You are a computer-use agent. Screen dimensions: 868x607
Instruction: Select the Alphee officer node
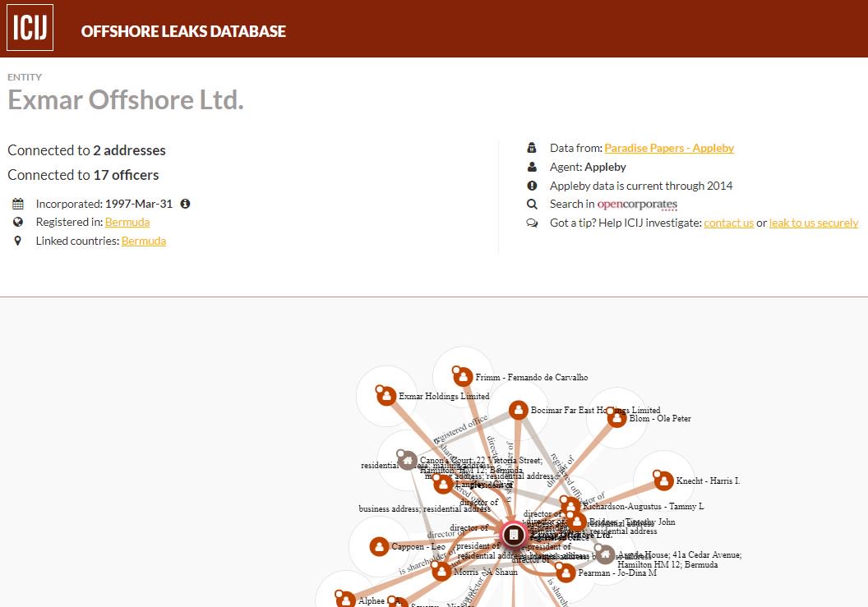coord(345,600)
